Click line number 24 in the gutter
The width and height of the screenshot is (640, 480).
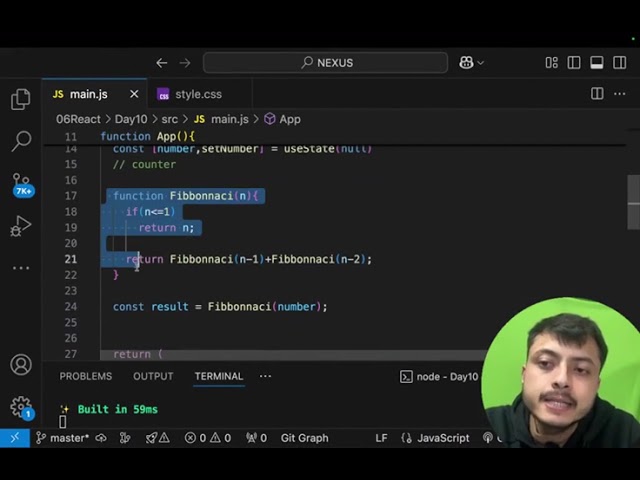coord(71,307)
